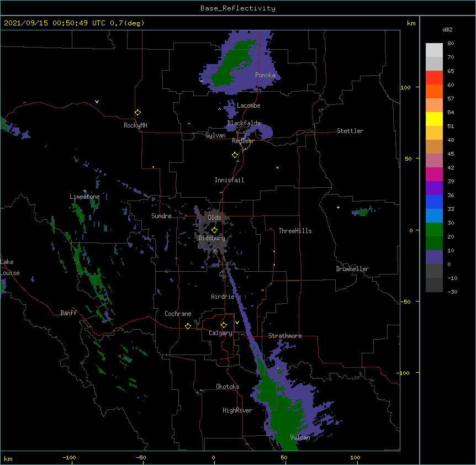476x465 pixels.
Task: Click the magenta 42-39 dBZ legend swatch
Action: (434, 174)
